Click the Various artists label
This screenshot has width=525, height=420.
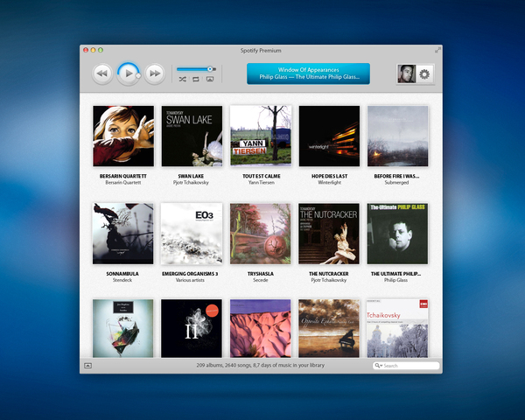point(190,280)
